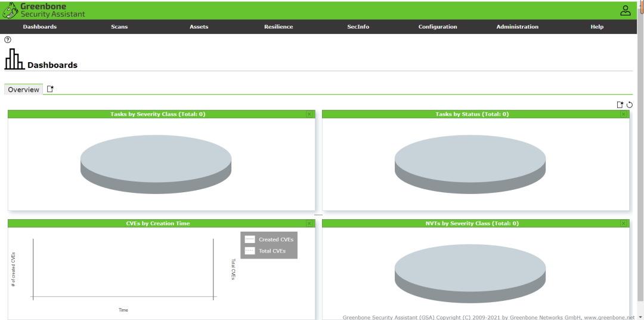Open the Configuration menu

point(438,27)
